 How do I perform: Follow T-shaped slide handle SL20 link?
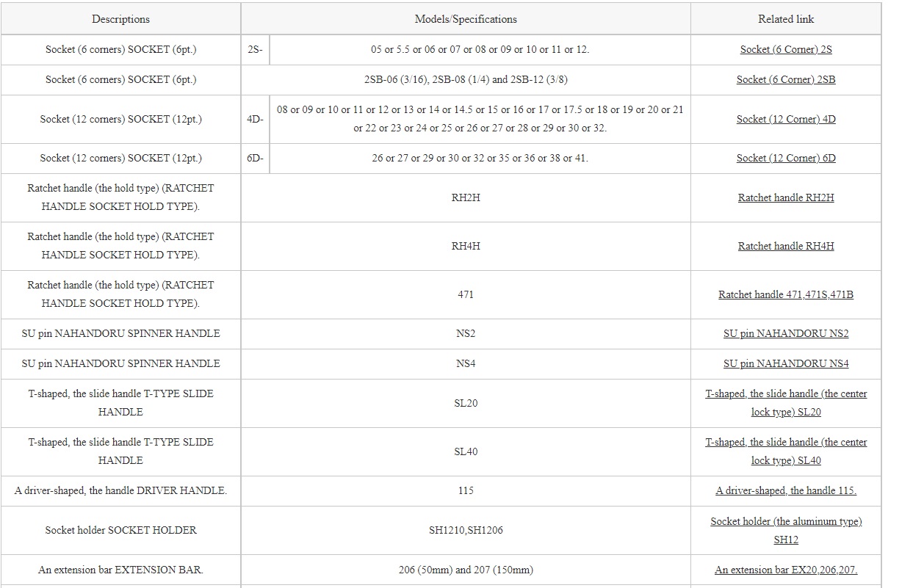[x=786, y=403]
